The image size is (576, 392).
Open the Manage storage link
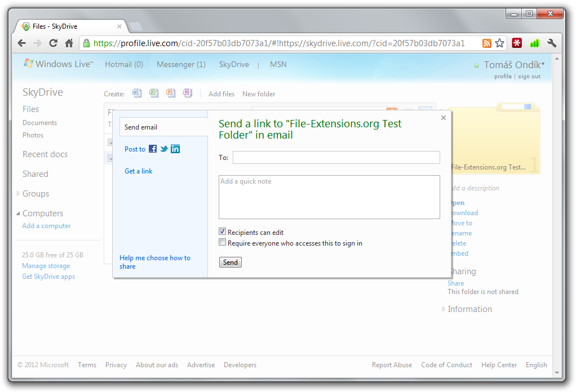coord(46,265)
